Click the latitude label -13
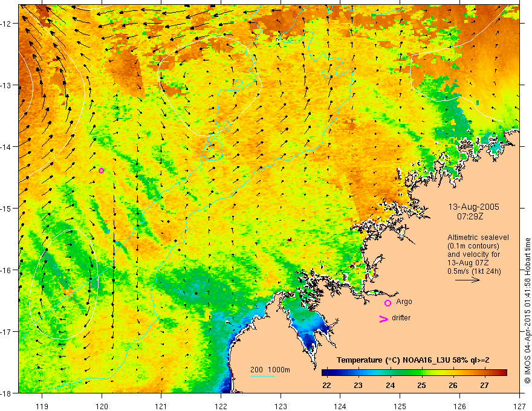The height and width of the screenshot is (411, 532). [7, 85]
